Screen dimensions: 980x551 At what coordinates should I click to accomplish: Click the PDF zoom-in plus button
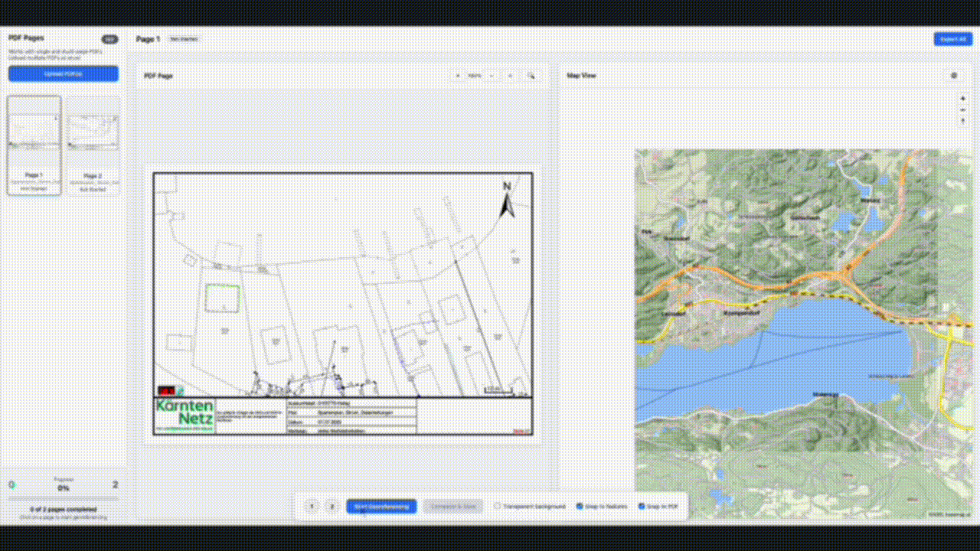tap(458, 76)
